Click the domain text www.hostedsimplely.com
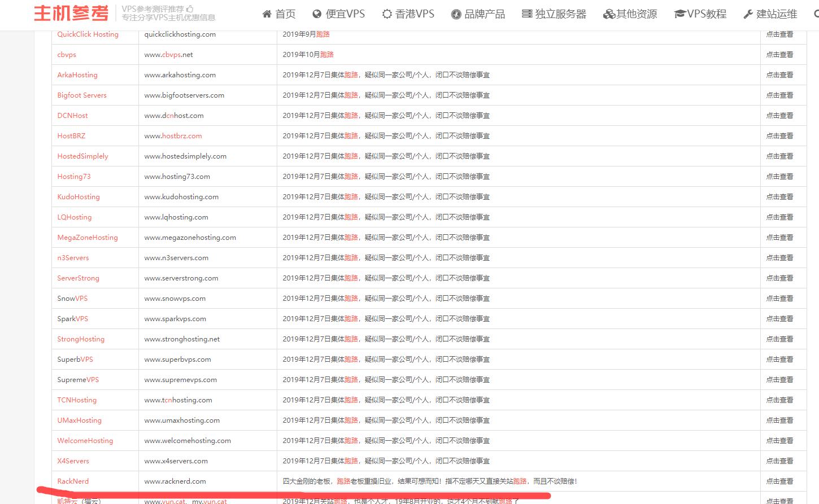The height and width of the screenshot is (504, 819). coord(185,156)
